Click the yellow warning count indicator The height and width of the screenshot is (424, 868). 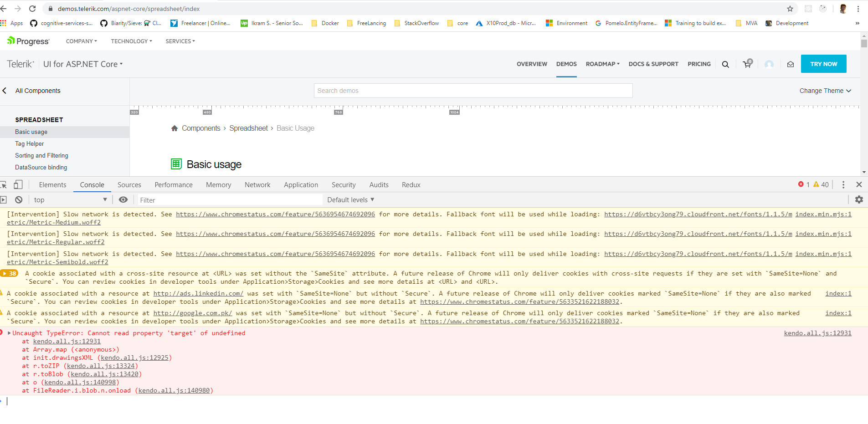821,184
